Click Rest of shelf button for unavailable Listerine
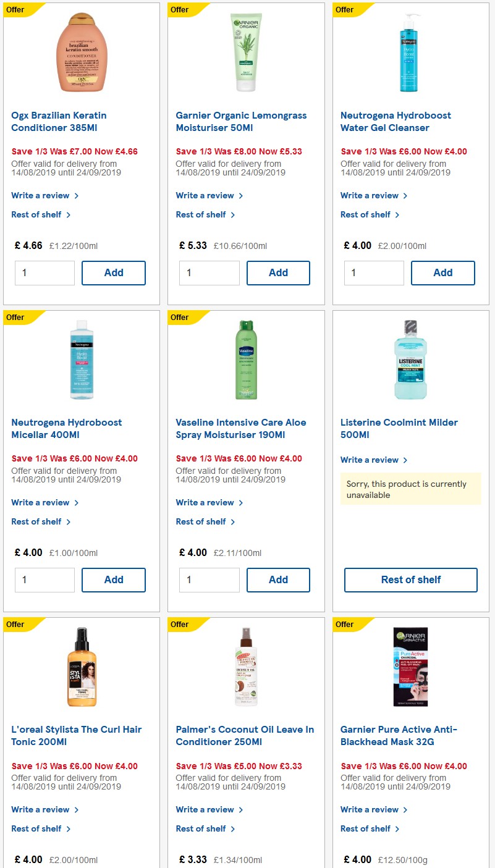This screenshot has width=495, height=868. pos(410,579)
